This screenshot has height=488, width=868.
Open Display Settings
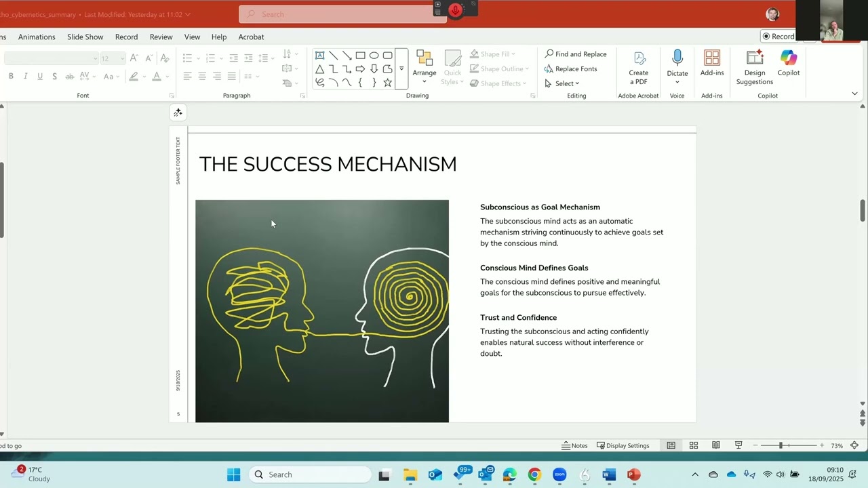tap(623, 445)
